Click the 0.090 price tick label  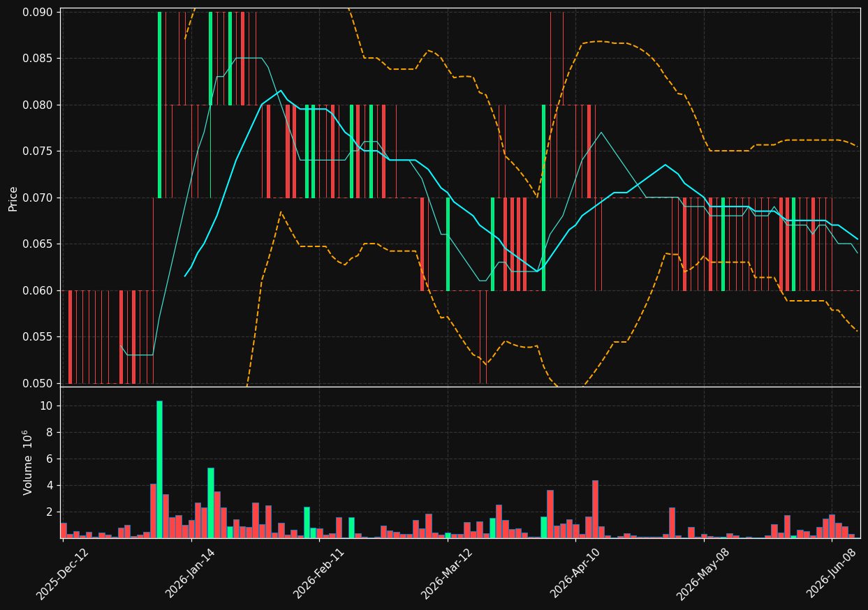tap(38, 13)
